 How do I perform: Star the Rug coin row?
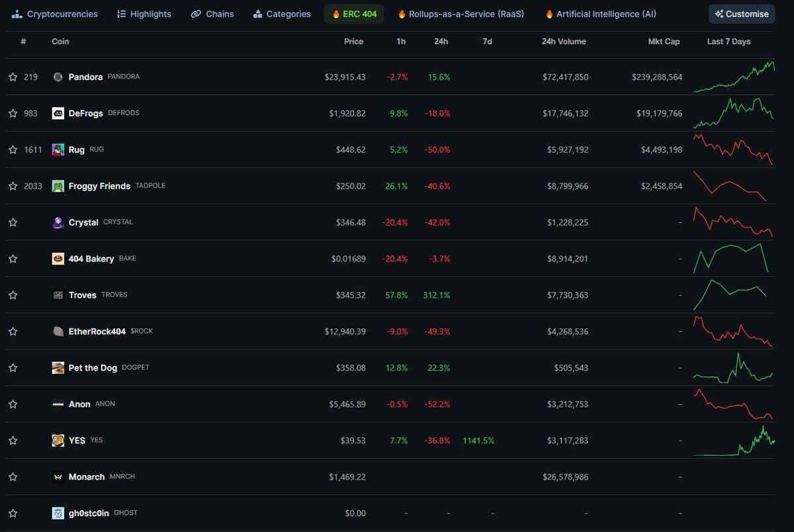click(13, 150)
